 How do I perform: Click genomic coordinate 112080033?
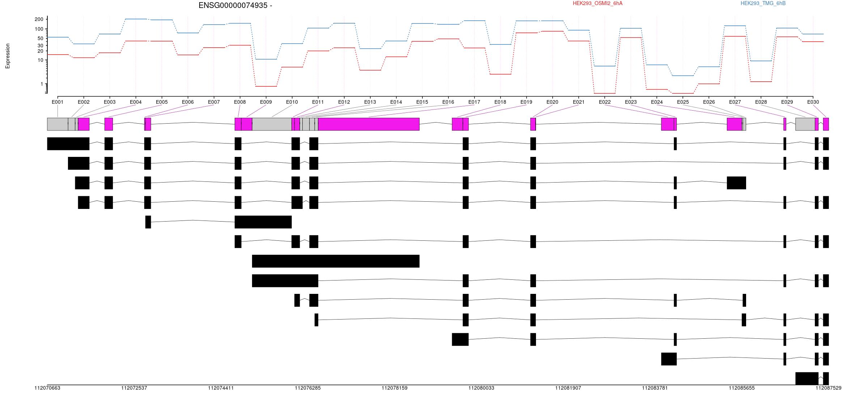click(x=481, y=388)
